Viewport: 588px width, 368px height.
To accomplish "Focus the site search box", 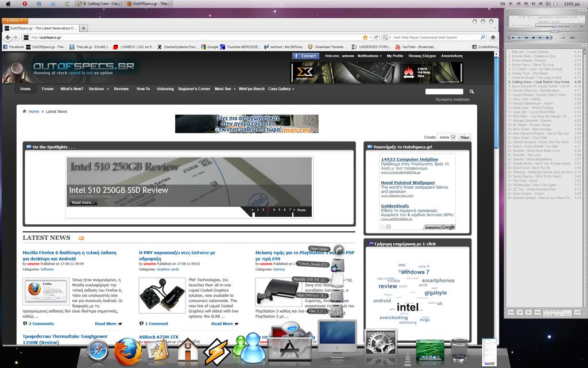I will point(444,91).
